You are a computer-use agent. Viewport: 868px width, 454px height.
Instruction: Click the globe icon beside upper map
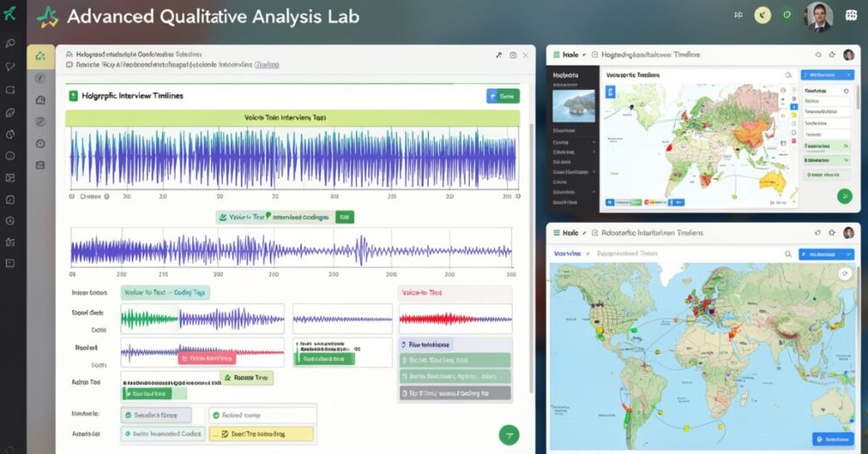coord(782,90)
